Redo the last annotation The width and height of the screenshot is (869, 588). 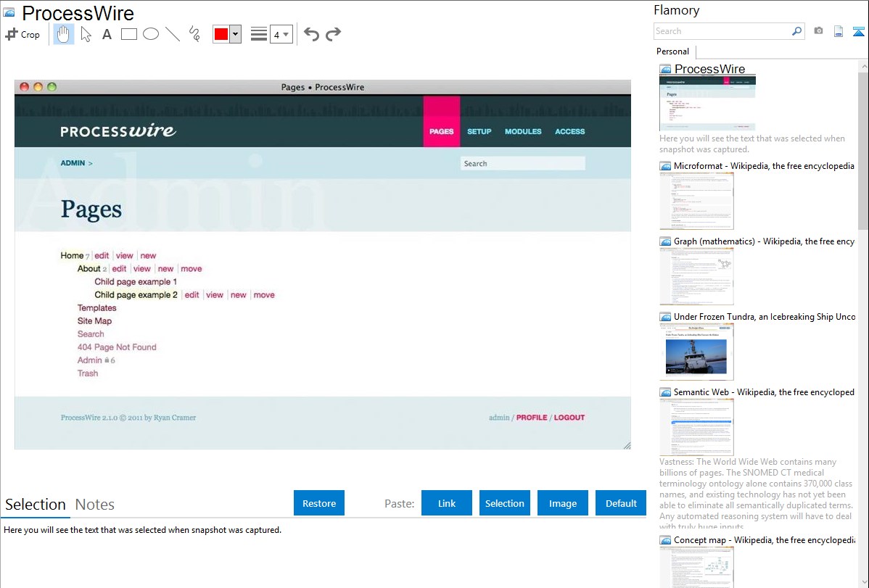click(x=333, y=34)
